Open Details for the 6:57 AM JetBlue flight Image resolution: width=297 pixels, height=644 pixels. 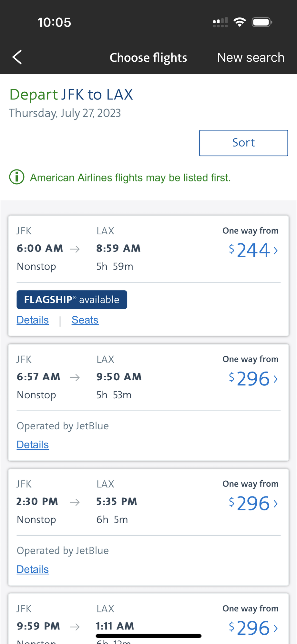pyautogui.click(x=33, y=445)
